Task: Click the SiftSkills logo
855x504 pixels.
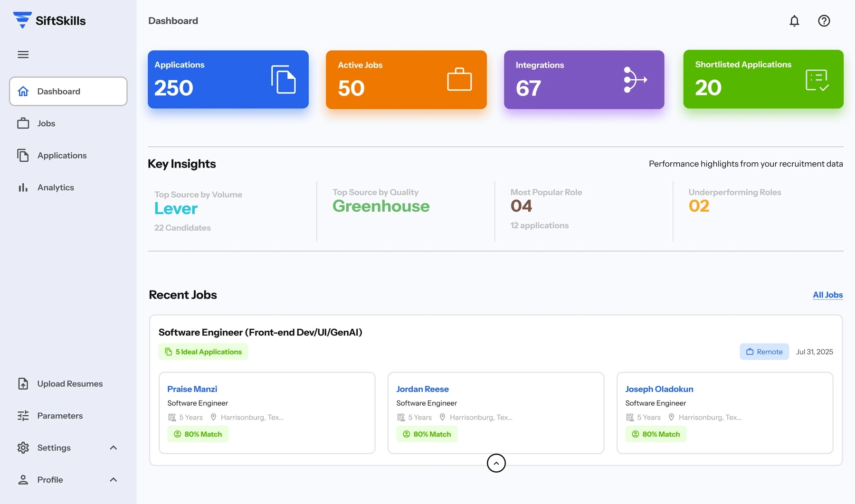Action: click(x=49, y=20)
